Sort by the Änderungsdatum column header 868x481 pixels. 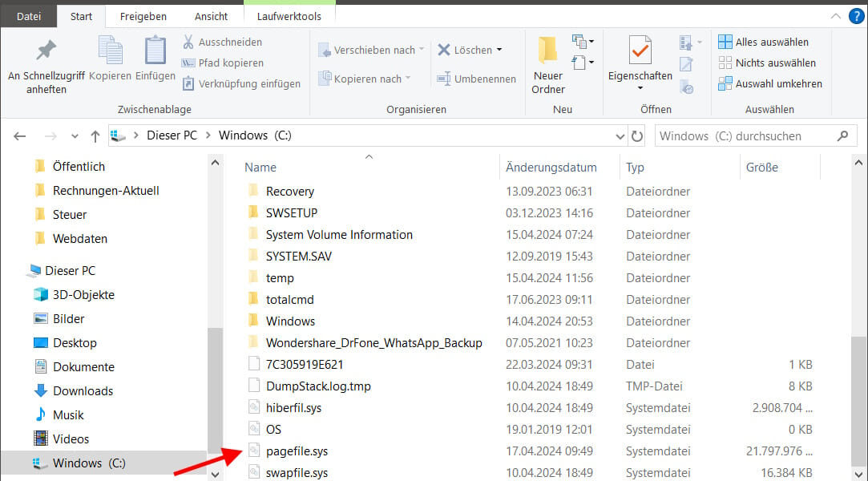pyautogui.click(x=551, y=168)
